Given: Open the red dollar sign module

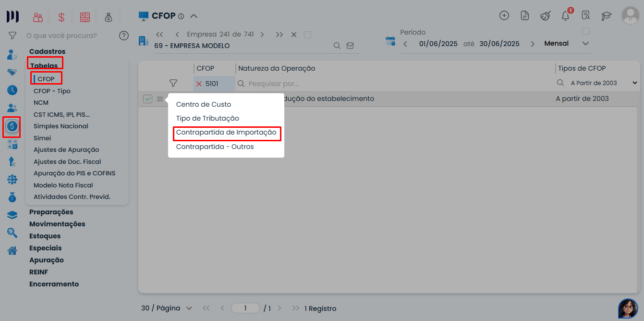Looking at the screenshot, I should (61, 17).
